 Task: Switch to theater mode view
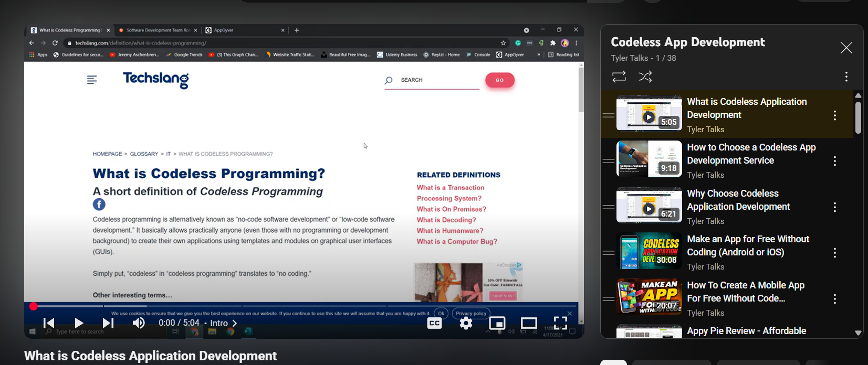point(528,323)
